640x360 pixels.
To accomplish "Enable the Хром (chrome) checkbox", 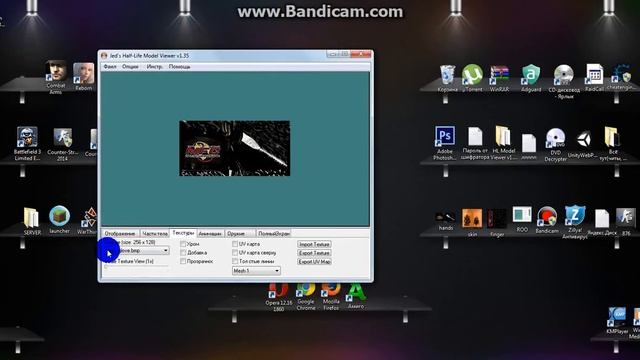I will pyautogui.click(x=183, y=244).
